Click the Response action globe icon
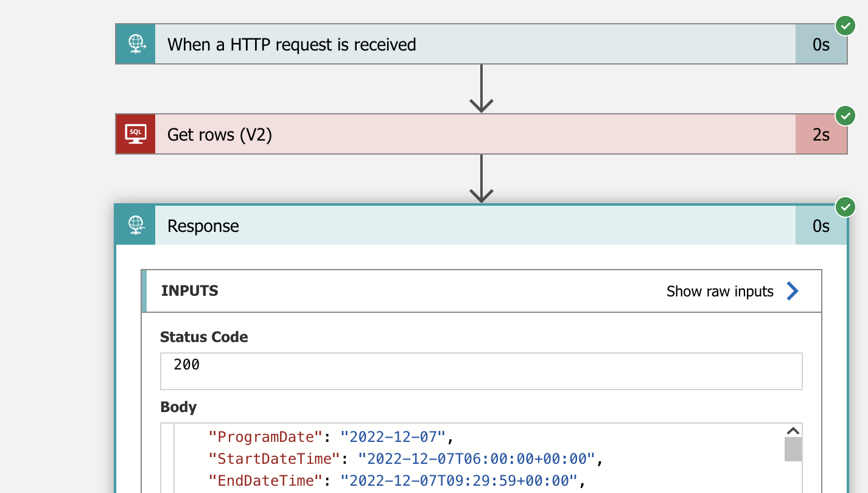The height and width of the screenshot is (493, 868). point(136,225)
